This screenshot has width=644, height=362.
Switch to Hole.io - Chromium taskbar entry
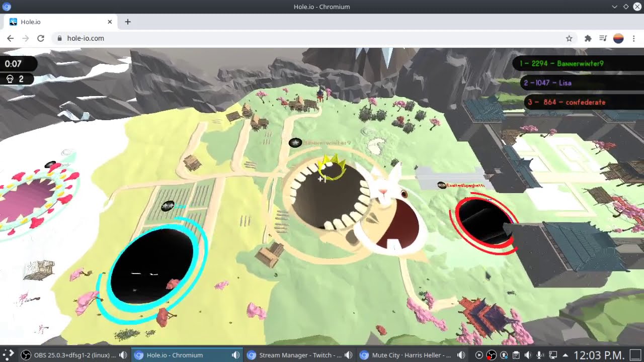(187, 355)
